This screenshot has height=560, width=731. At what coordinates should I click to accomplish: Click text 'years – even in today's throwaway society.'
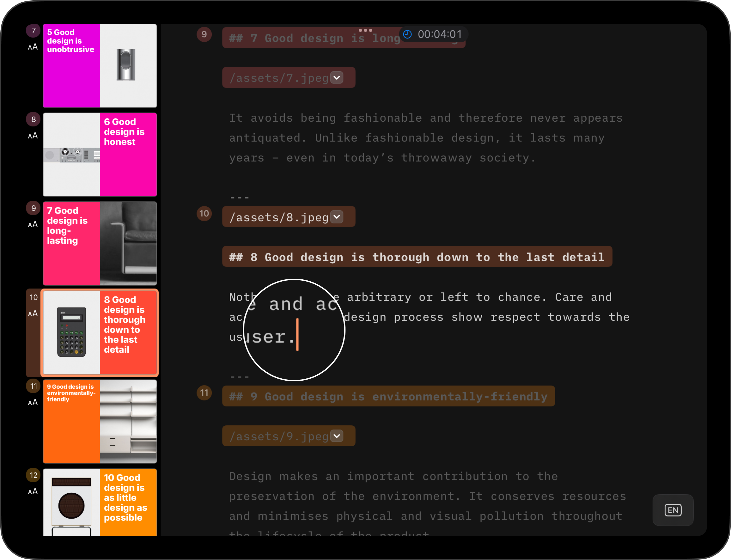pos(382,158)
